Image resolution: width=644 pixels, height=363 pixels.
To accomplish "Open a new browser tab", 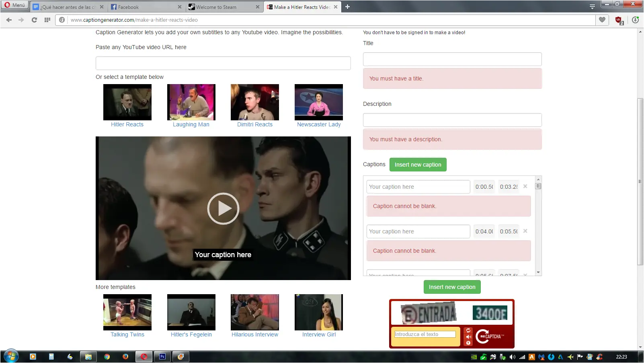I will pyautogui.click(x=348, y=7).
